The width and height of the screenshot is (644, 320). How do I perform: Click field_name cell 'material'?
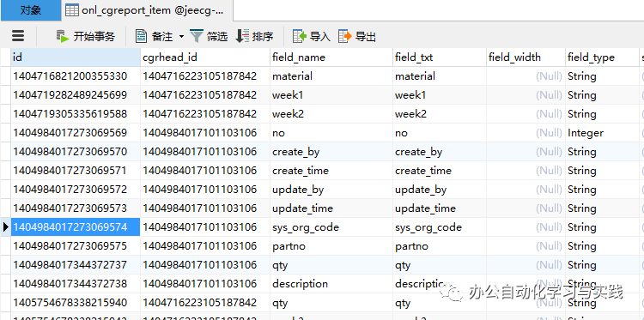click(x=331, y=76)
